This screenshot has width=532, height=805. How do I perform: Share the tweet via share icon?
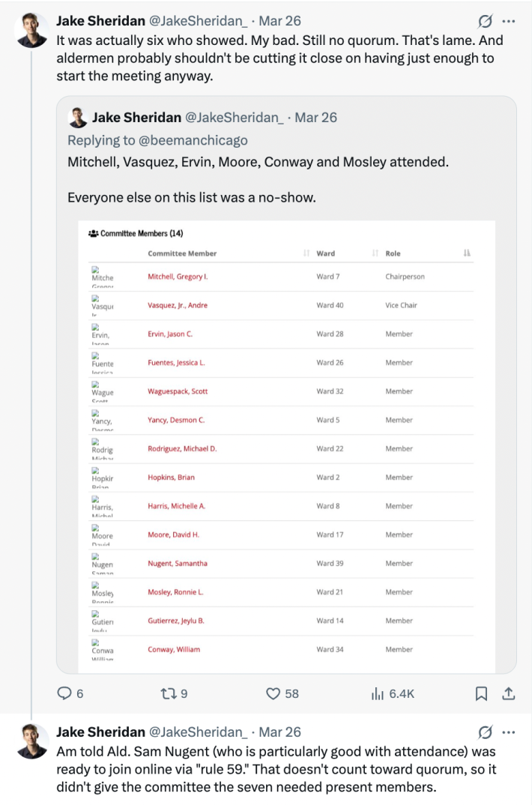pos(508,694)
